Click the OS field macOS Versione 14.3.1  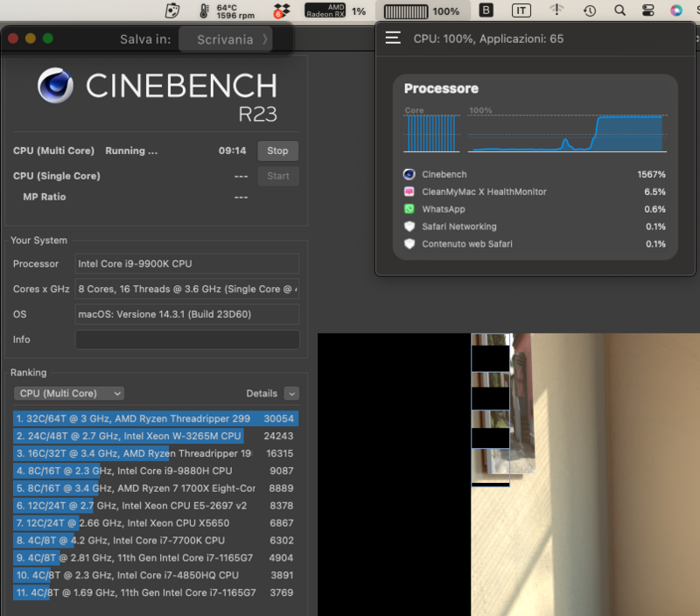[187, 314]
